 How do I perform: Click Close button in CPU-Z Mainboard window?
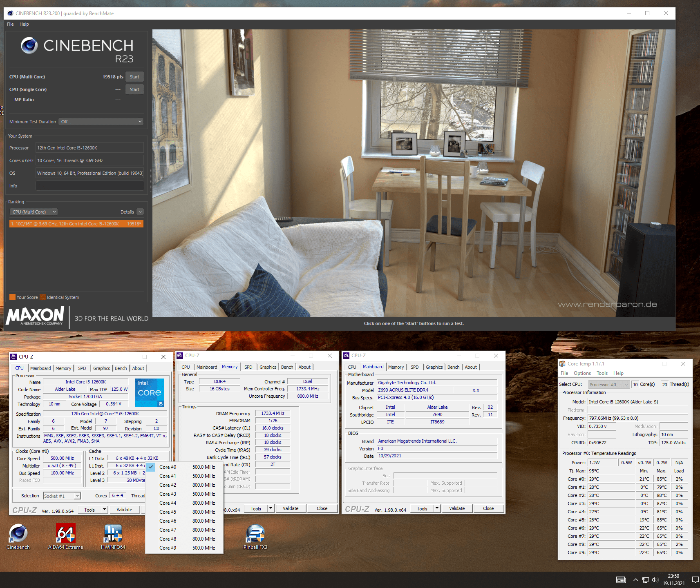[x=488, y=508]
